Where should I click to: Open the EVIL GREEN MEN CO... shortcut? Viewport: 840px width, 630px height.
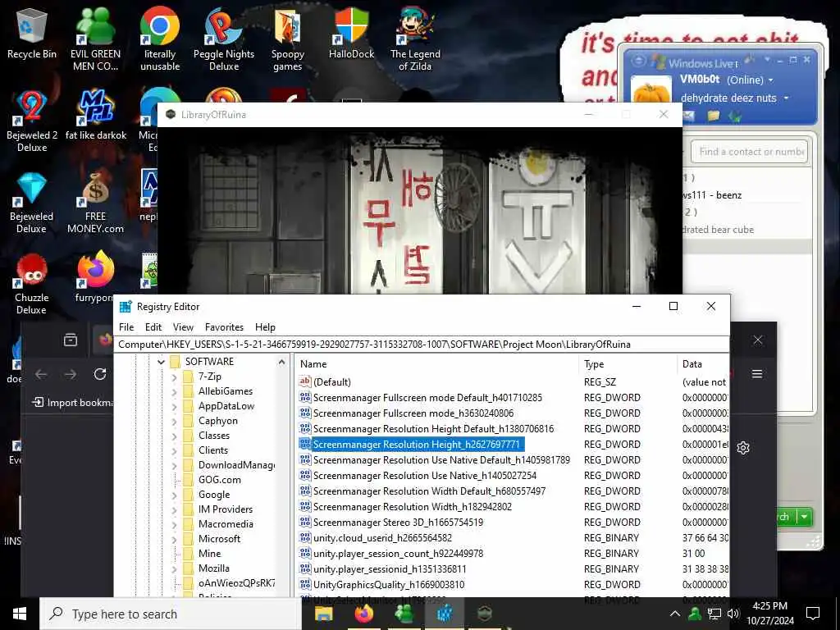95,38
